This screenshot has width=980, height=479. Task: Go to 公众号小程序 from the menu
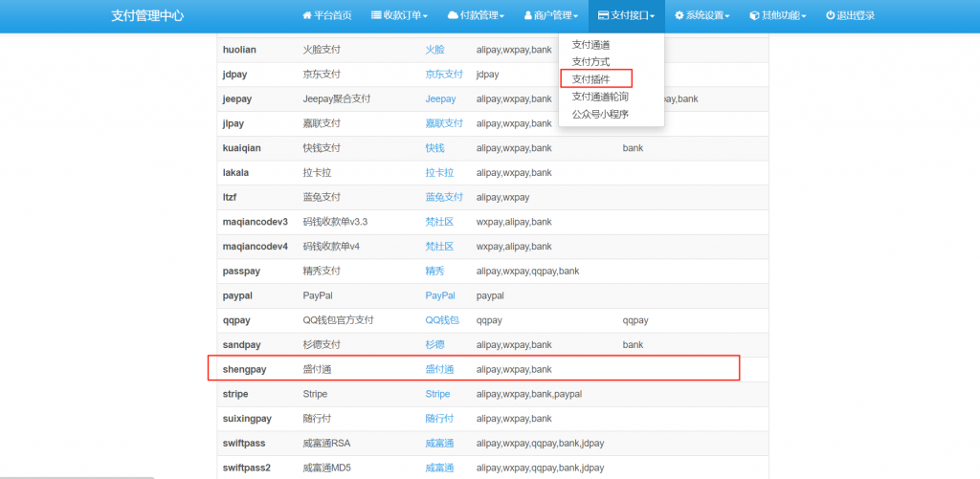[600, 114]
